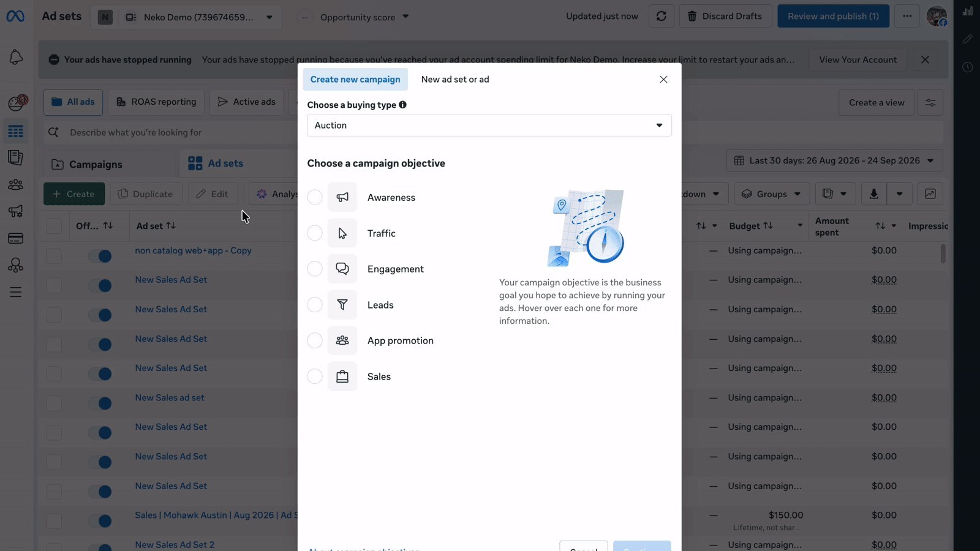Click the green Create button
The image size is (980, 551).
pos(74,194)
